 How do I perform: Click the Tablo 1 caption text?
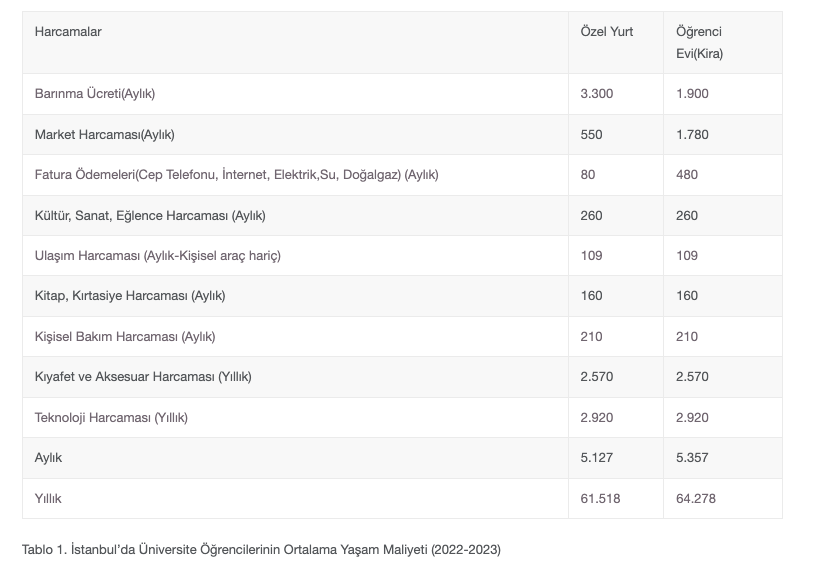pos(261,550)
